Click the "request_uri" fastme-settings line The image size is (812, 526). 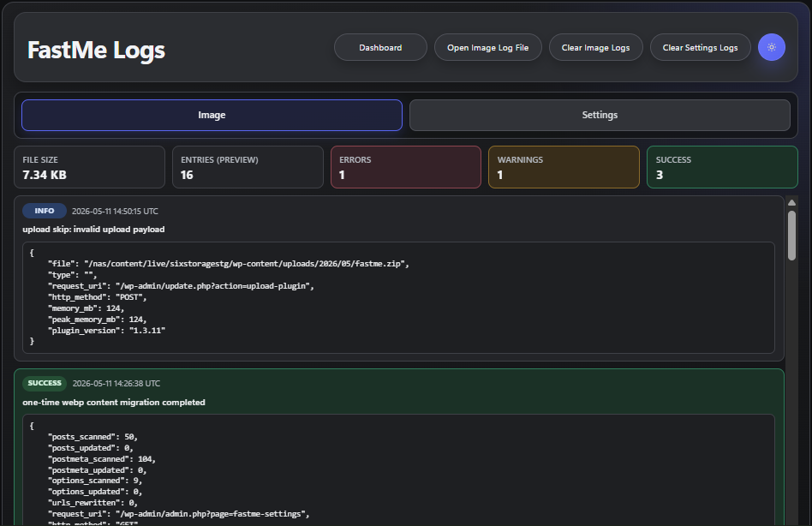click(179, 514)
